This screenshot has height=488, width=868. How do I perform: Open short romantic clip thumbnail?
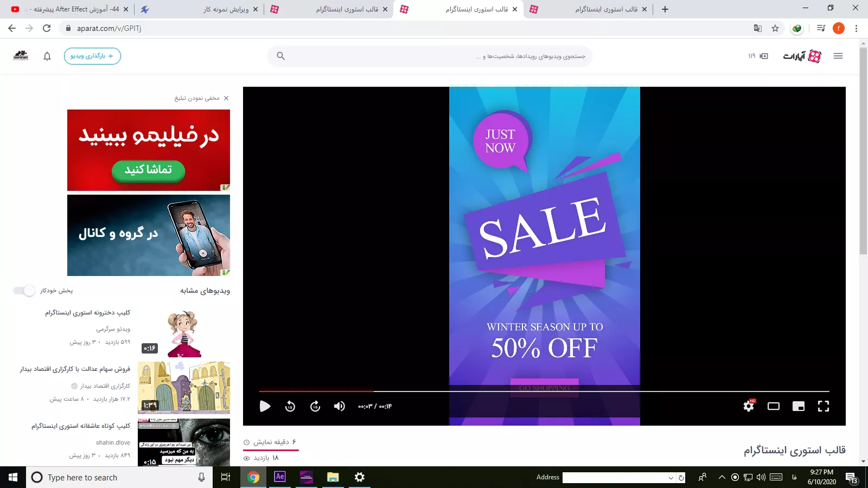click(x=184, y=442)
